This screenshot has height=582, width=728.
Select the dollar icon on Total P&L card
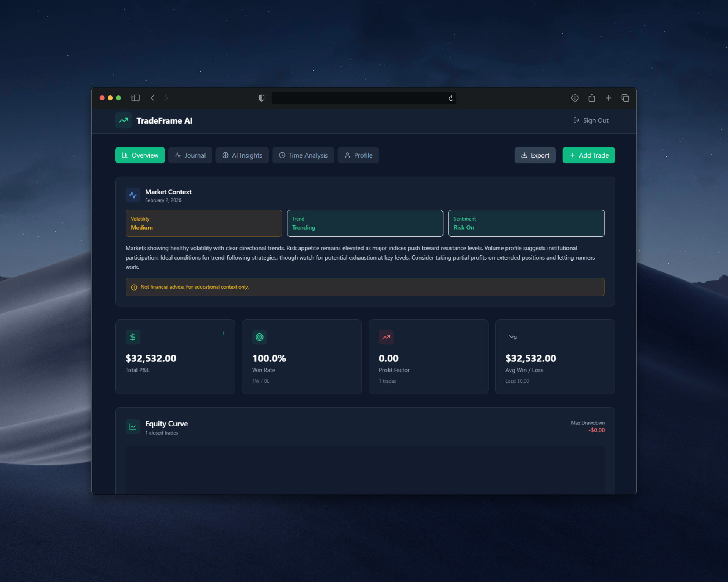pyautogui.click(x=133, y=337)
